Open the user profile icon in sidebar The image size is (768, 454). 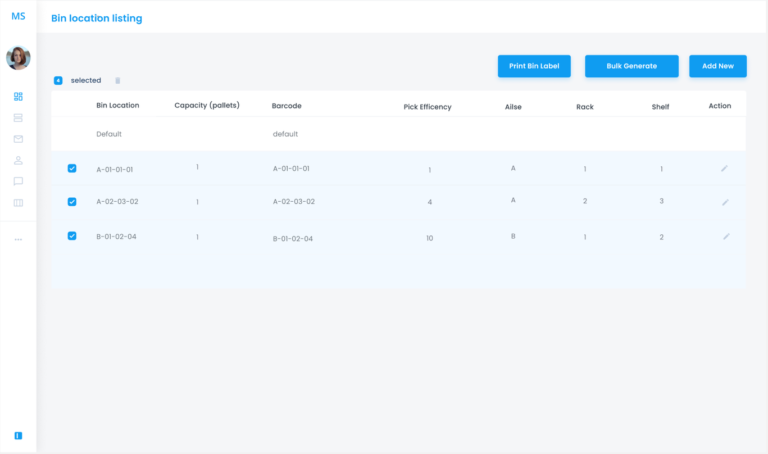point(18,160)
